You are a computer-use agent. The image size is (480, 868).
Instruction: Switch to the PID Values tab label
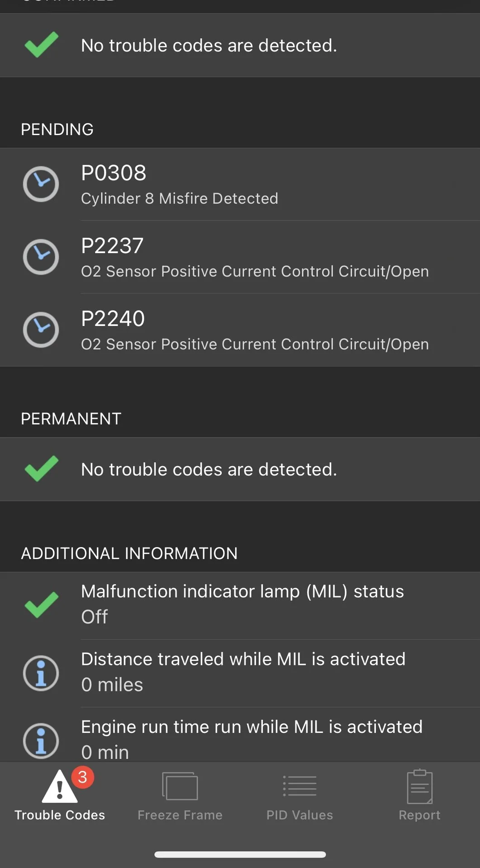299,815
